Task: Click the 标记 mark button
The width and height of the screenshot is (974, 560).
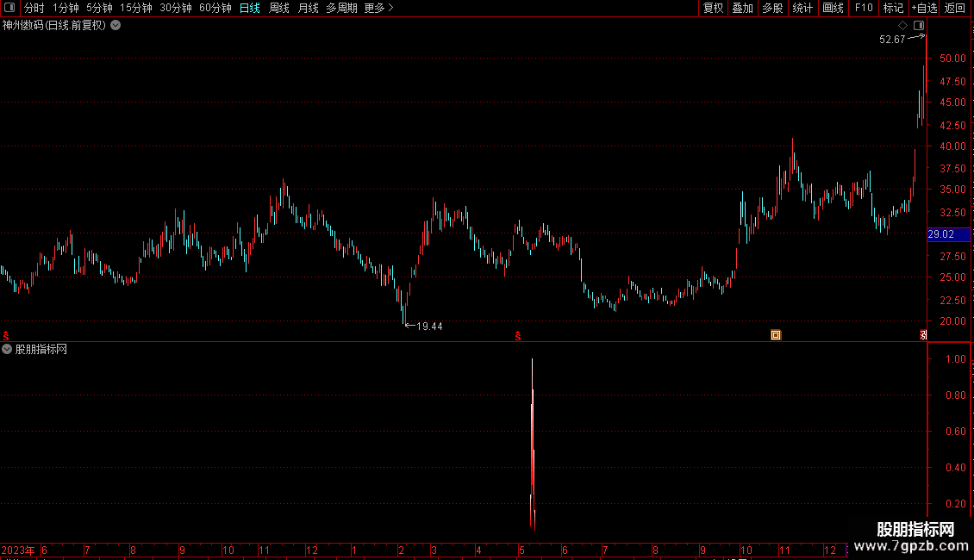Action: point(893,8)
